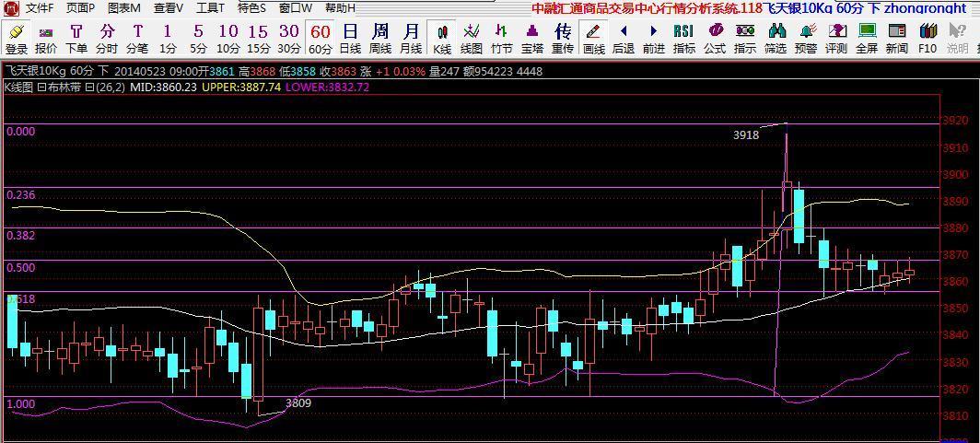Toggle the 画线 drawing tool
980x443 pixels.
[594, 38]
